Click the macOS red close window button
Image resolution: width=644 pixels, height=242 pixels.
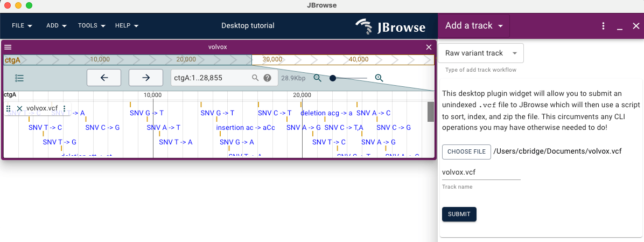[x=7, y=6]
